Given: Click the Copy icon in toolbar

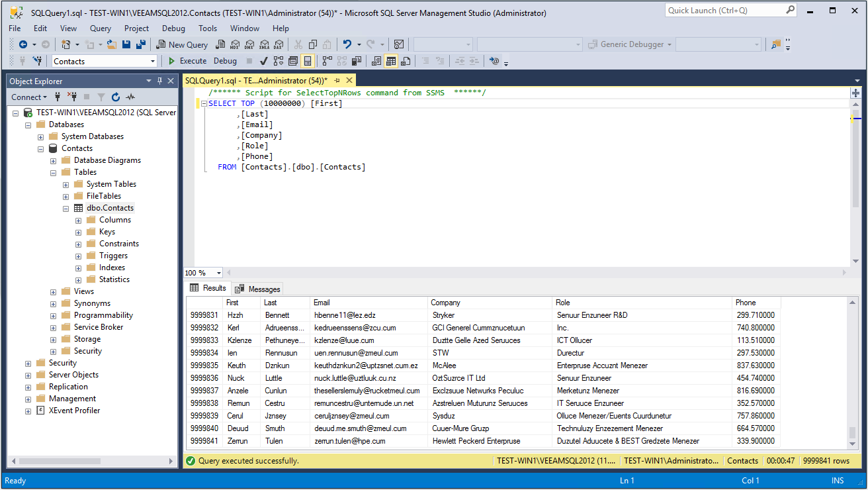Looking at the screenshot, I should [x=312, y=44].
